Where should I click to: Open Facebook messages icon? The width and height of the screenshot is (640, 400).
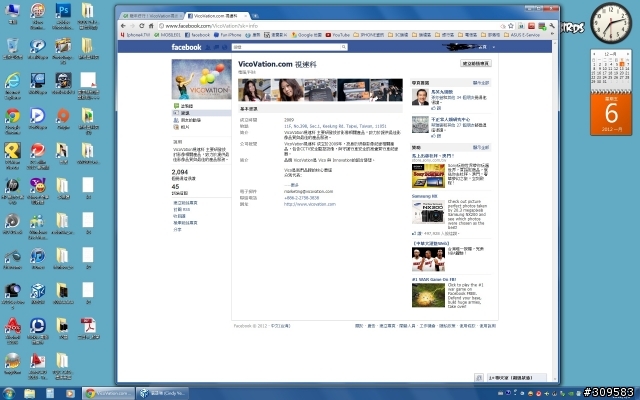point(216,47)
